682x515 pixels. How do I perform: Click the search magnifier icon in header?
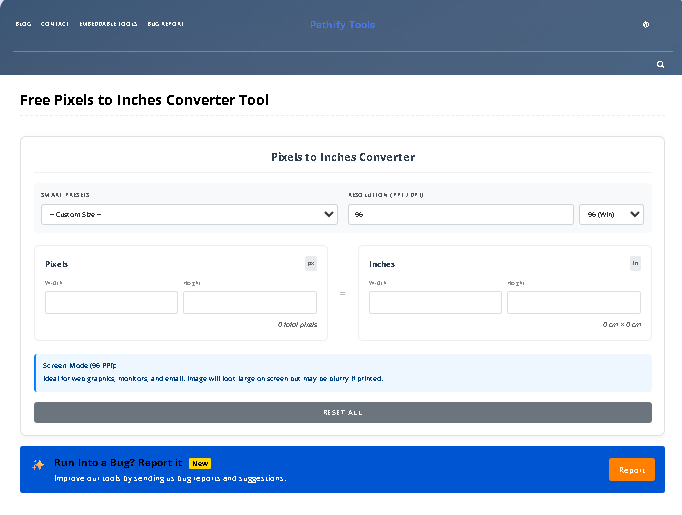(660, 64)
